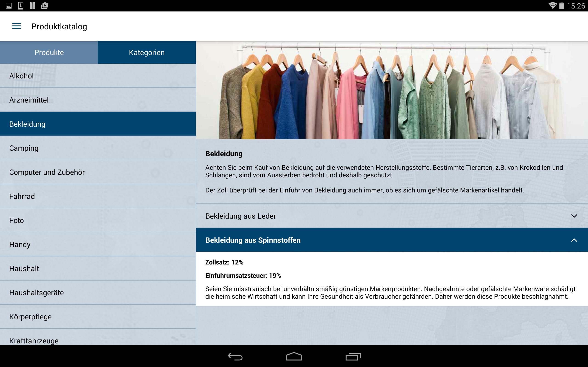The width and height of the screenshot is (588, 367).
Task: Tap the picture notification icon
Action: tap(9, 6)
